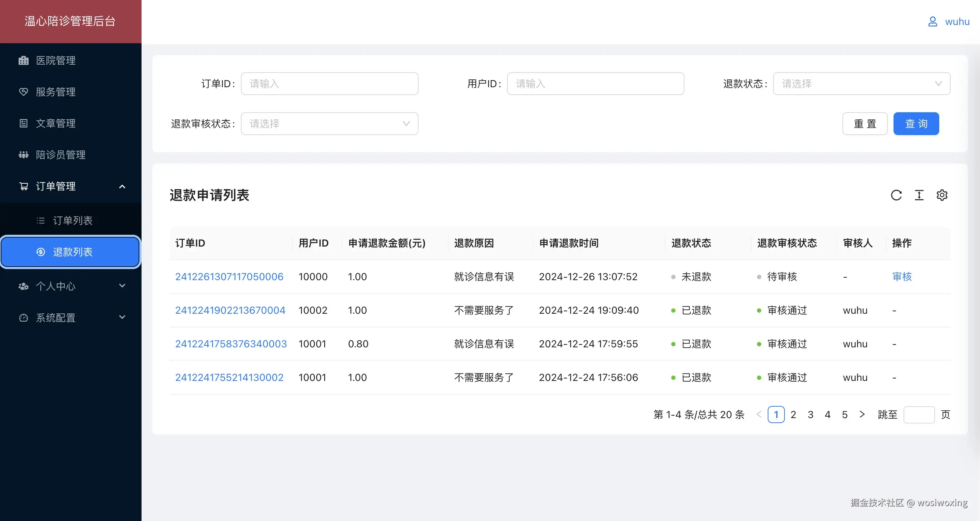
Task: Open column settings gear icon
Action: [x=941, y=195]
